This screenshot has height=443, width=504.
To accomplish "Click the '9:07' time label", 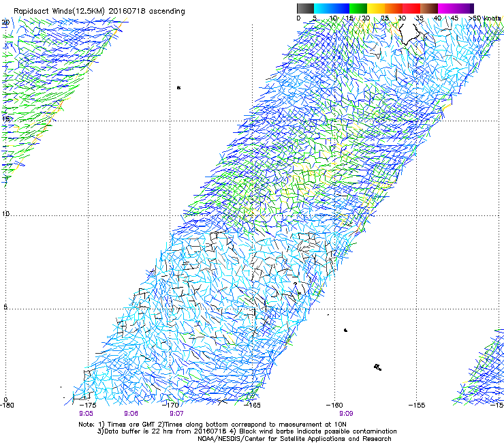I will (x=176, y=414).
